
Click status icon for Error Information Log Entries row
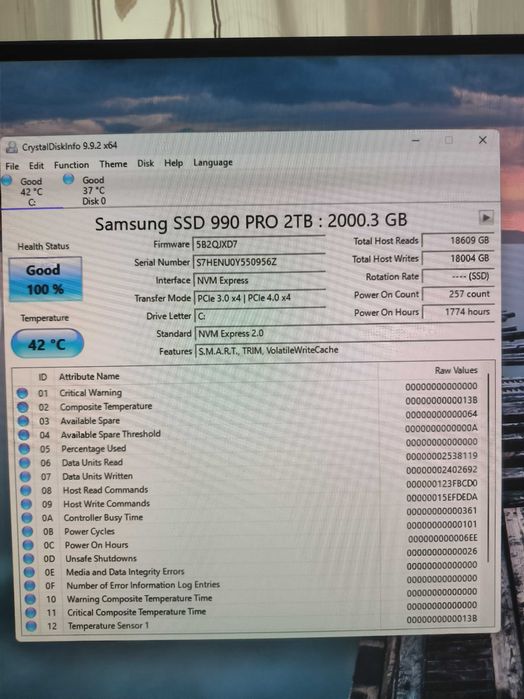[x=29, y=585]
